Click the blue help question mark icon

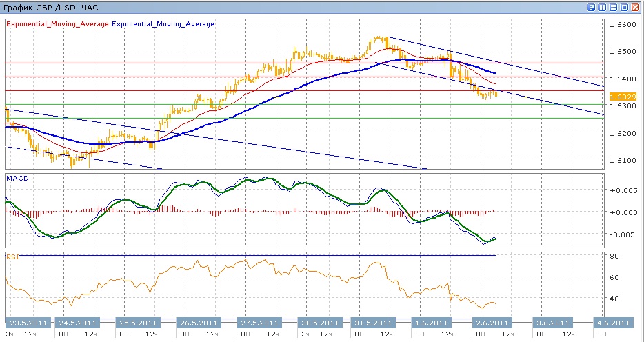coord(591,7)
